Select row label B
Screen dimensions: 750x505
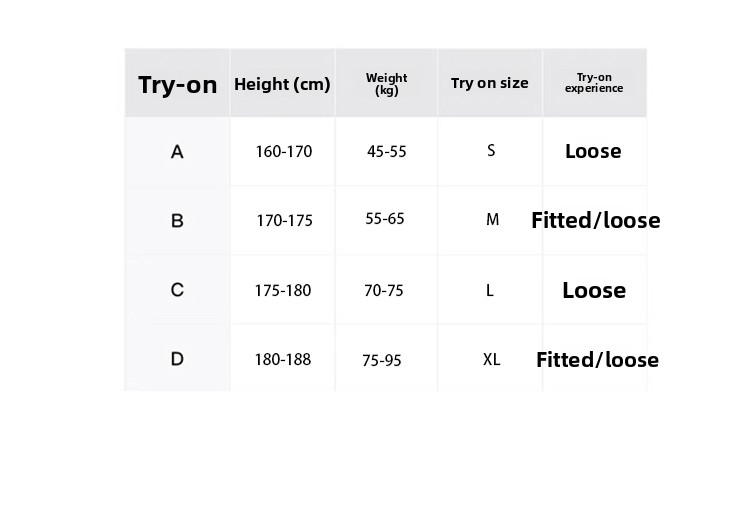pos(177,221)
